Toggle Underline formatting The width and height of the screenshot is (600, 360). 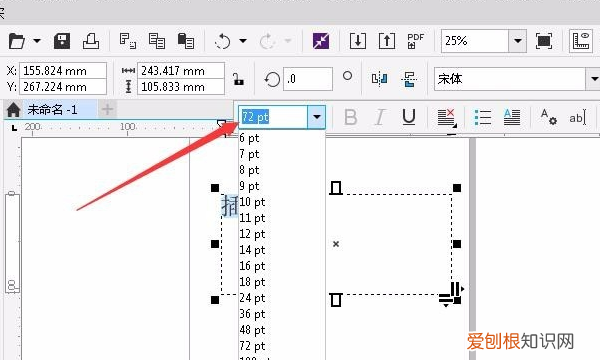pyautogui.click(x=409, y=117)
